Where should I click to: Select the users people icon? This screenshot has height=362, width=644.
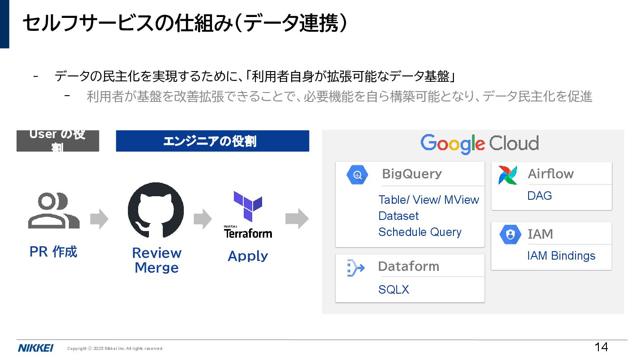[x=54, y=210]
